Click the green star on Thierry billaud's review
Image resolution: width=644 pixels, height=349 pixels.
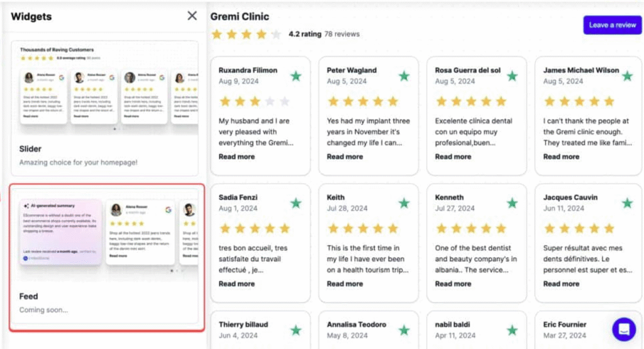point(296,330)
